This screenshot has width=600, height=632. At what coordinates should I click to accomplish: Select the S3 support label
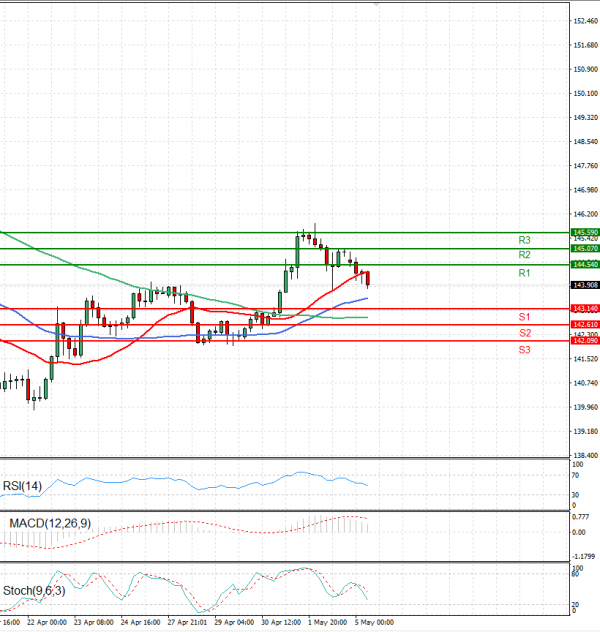click(524, 349)
